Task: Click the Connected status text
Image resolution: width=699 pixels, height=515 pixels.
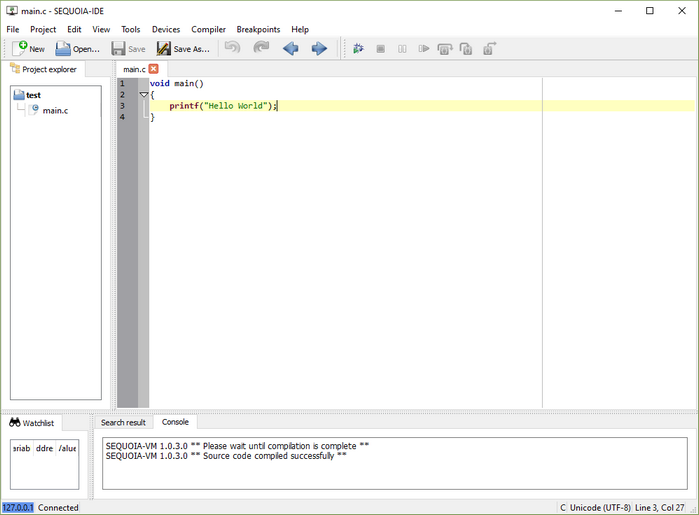Action: point(58,507)
